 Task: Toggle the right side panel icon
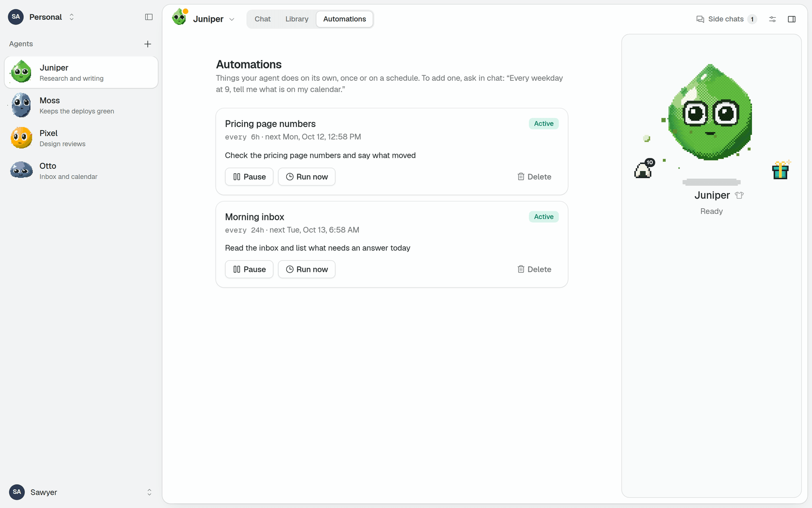click(792, 19)
